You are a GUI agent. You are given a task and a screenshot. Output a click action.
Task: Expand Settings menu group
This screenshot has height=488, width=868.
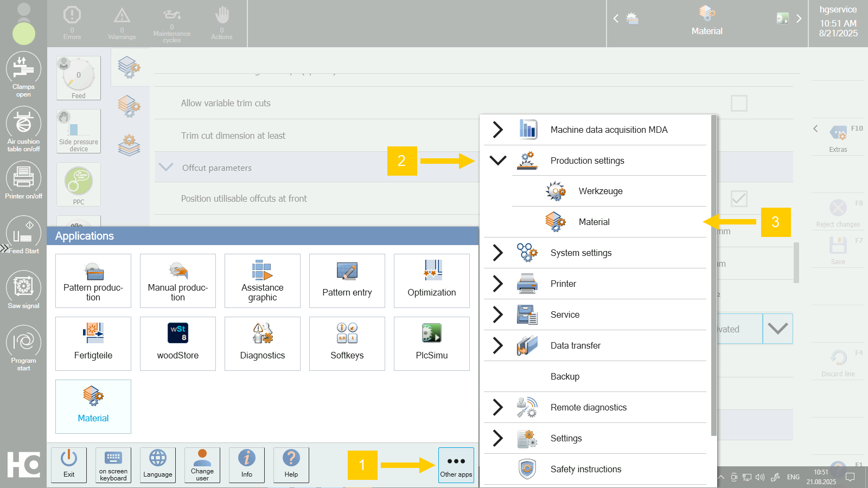[x=497, y=438]
